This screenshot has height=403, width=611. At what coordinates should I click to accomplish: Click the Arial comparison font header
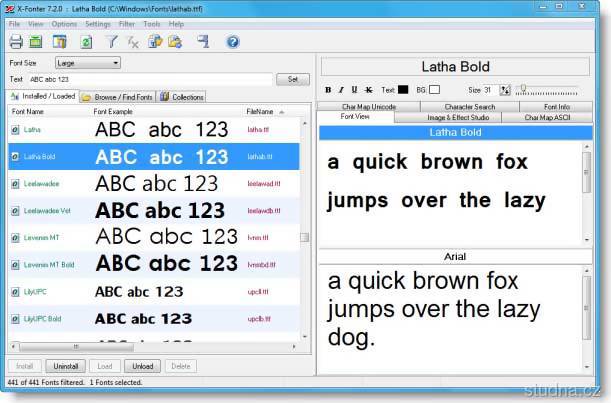pyautogui.click(x=455, y=256)
